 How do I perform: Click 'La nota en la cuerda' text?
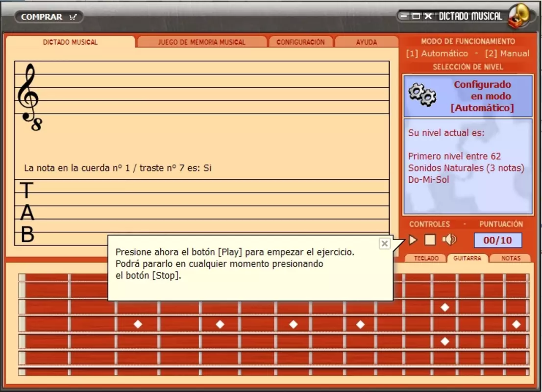click(118, 168)
